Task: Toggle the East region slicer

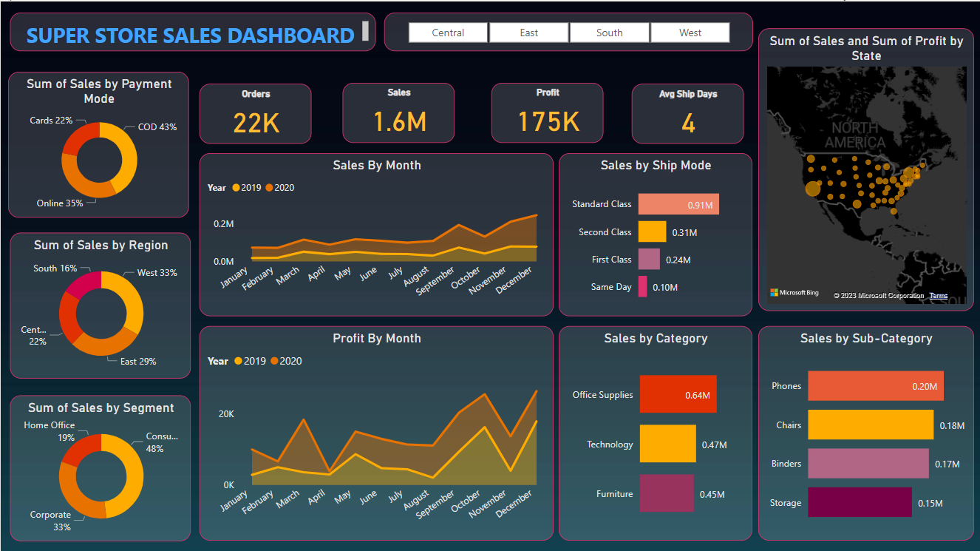Action: 528,33
